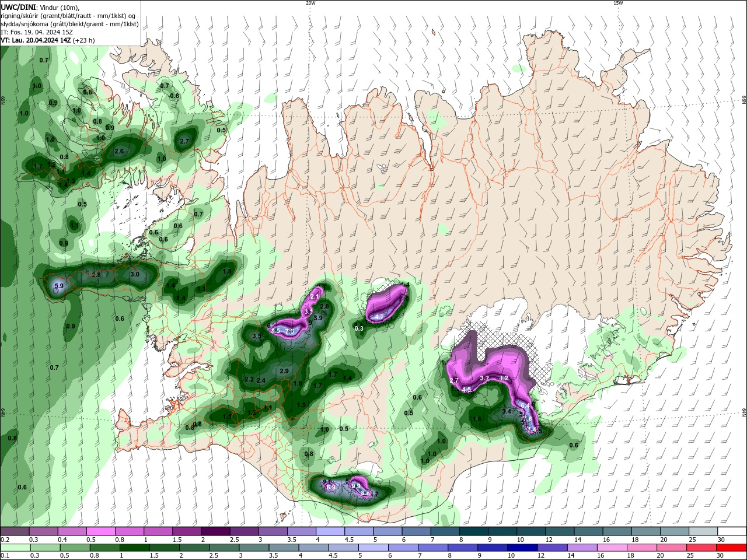Viewport: 747px width, 560px height.
Task: Click the 2.2 precipitation value on the map
Action: coord(249,379)
